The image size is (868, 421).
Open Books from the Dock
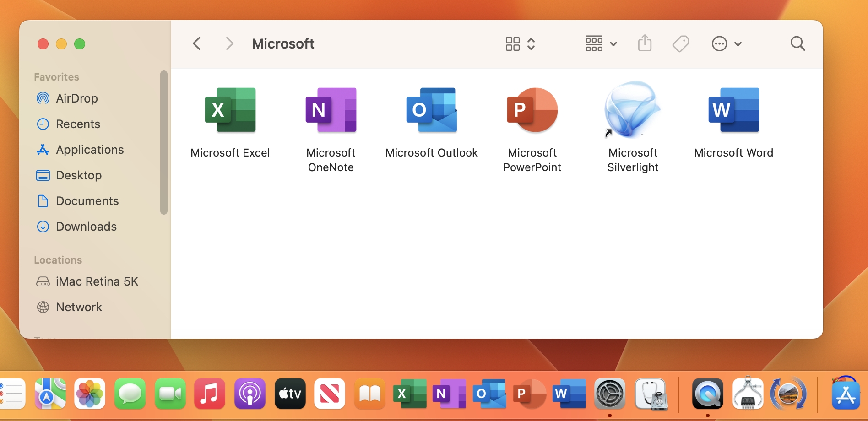click(370, 394)
